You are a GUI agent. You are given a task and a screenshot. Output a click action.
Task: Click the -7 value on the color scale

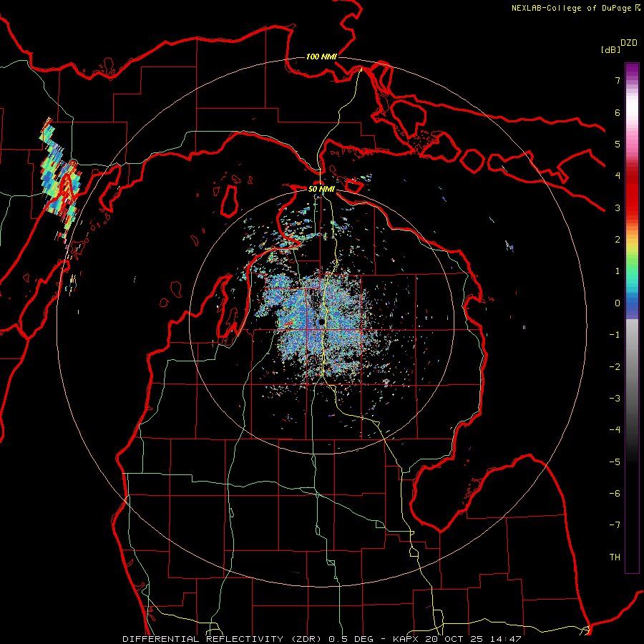click(x=615, y=525)
